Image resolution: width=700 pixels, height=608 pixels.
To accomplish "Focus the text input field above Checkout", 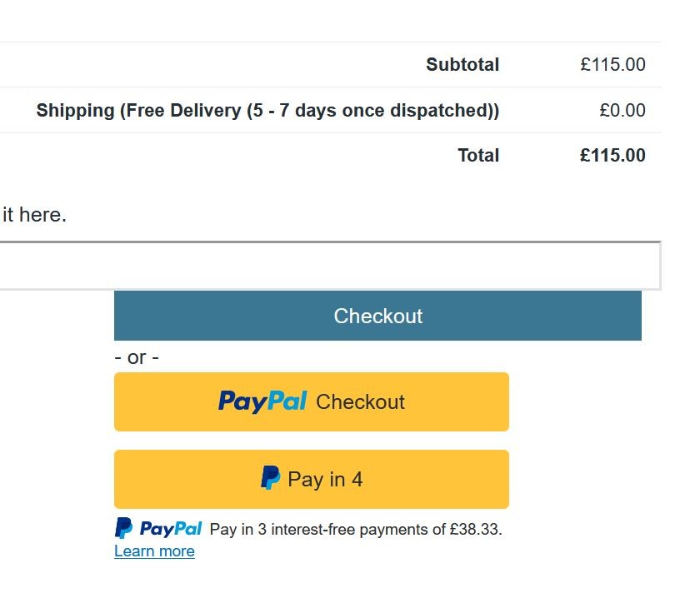I will pyautogui.click(x=330, y=266).
